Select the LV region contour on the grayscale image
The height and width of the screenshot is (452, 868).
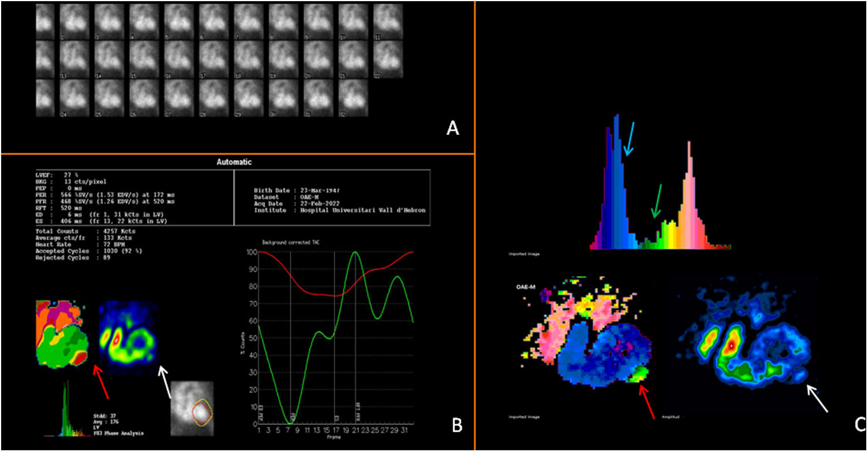tap(200, 412)
